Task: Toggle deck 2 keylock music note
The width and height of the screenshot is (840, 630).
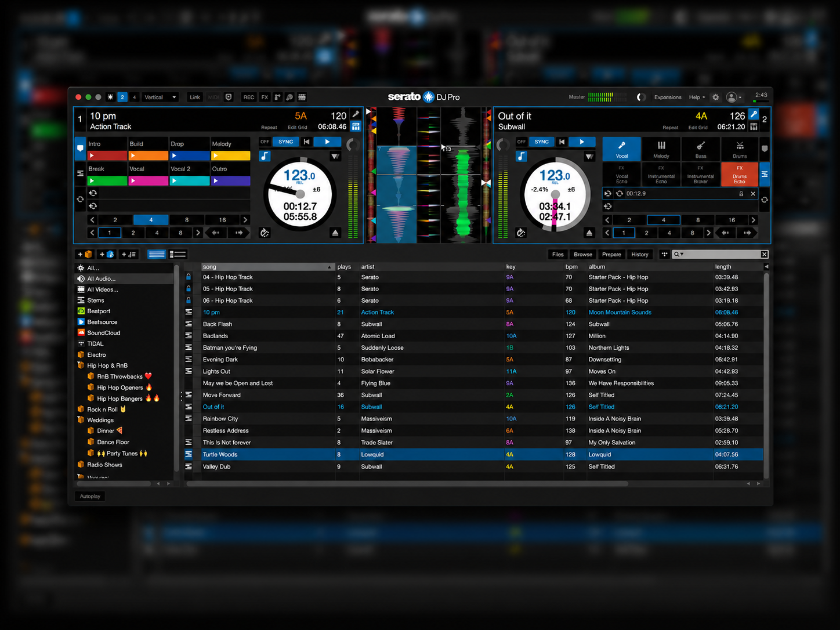Action: pos(522,156)
